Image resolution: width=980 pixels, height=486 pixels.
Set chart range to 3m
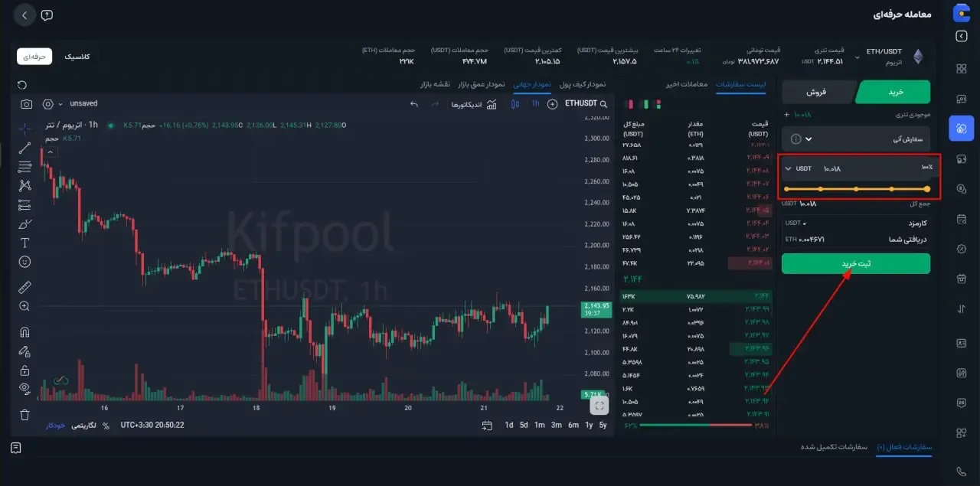click(557, 426)
